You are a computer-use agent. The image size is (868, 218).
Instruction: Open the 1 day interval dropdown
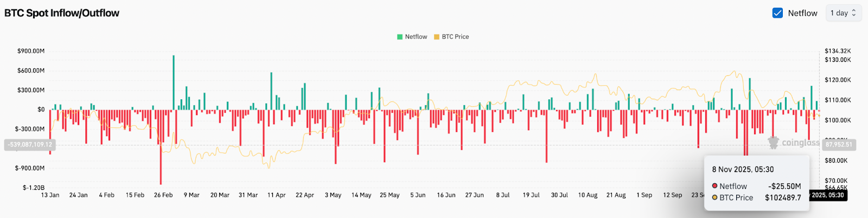(843, 13)
